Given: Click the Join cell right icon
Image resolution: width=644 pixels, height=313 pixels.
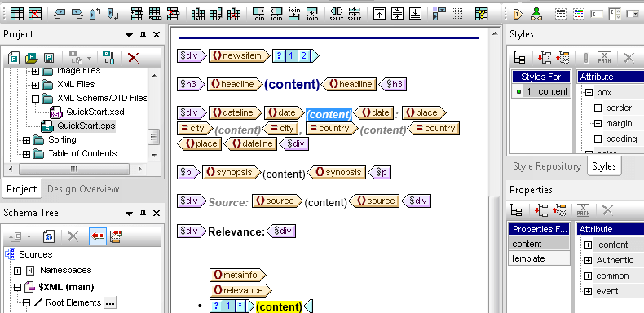Looking at the screenshot, I should click(258, 14).
